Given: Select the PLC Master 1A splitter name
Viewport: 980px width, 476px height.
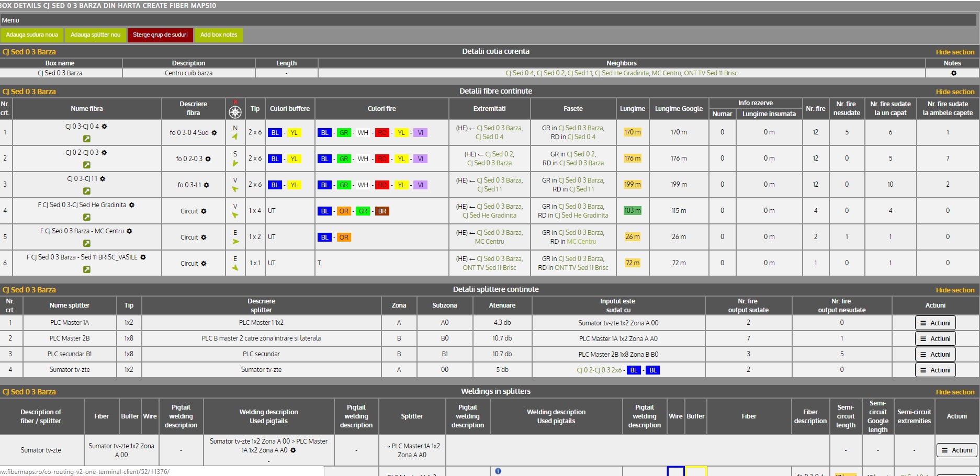Looking at the screenshot, I should (x=70, y=323).
